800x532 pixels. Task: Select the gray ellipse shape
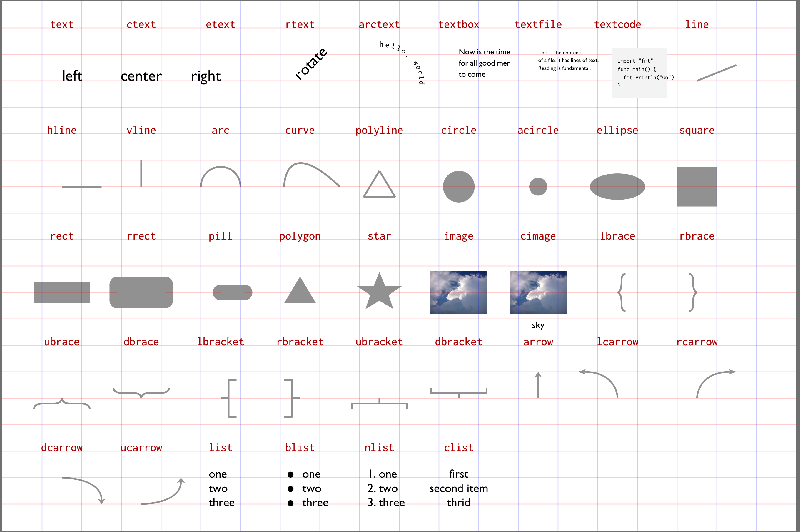click(617, 187)
